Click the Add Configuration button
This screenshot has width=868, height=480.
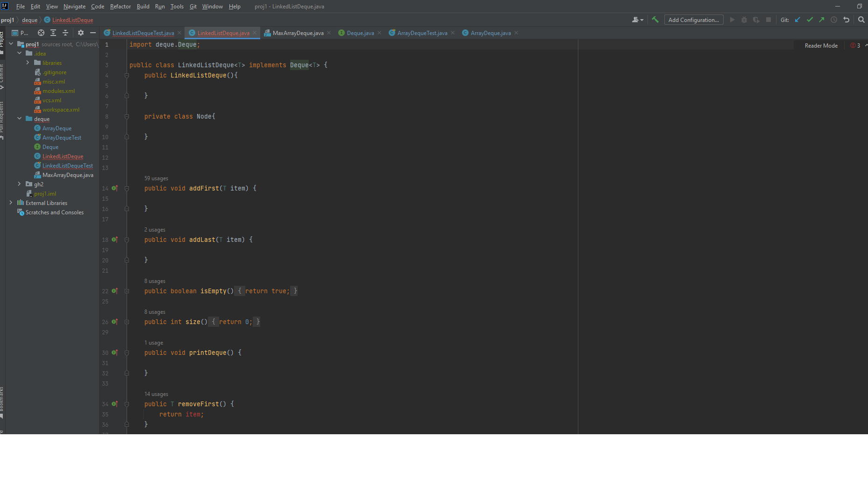(x=693, y=20)
